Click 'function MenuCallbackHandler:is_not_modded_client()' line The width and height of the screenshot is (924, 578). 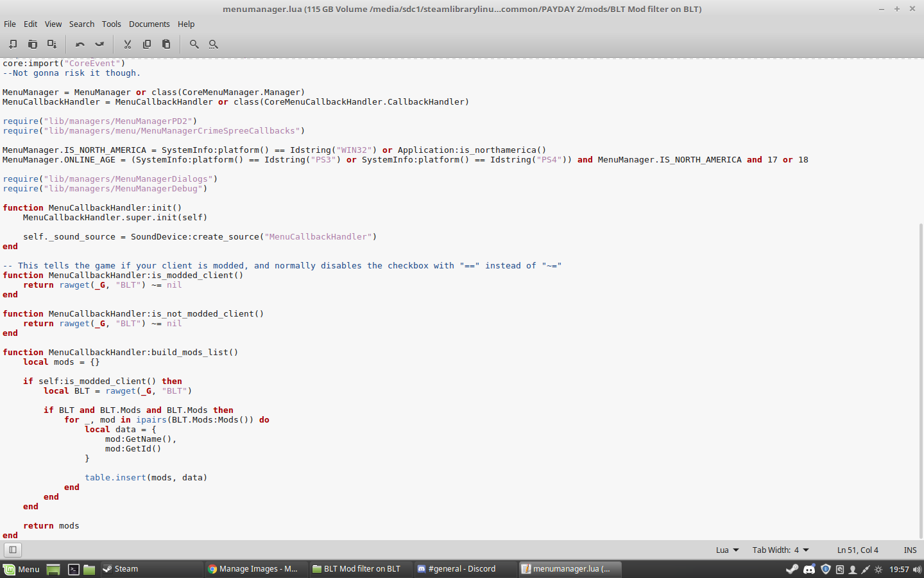tap(133, 314)
